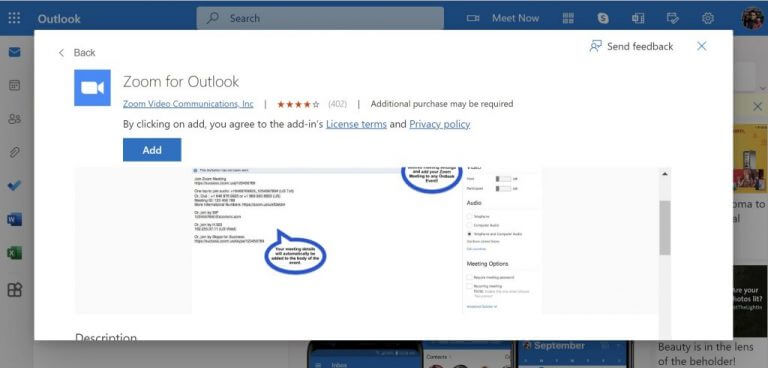Open the Office document icon in header
The image size is (768, 368).
pos(638,18)
